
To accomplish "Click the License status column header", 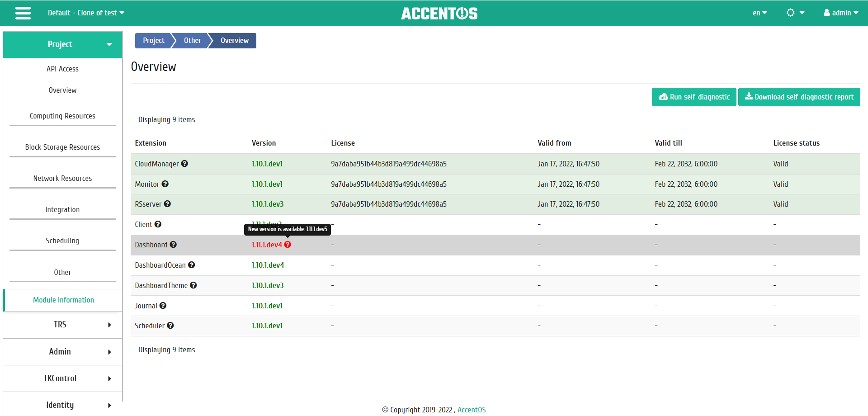I will coord(796,143).
